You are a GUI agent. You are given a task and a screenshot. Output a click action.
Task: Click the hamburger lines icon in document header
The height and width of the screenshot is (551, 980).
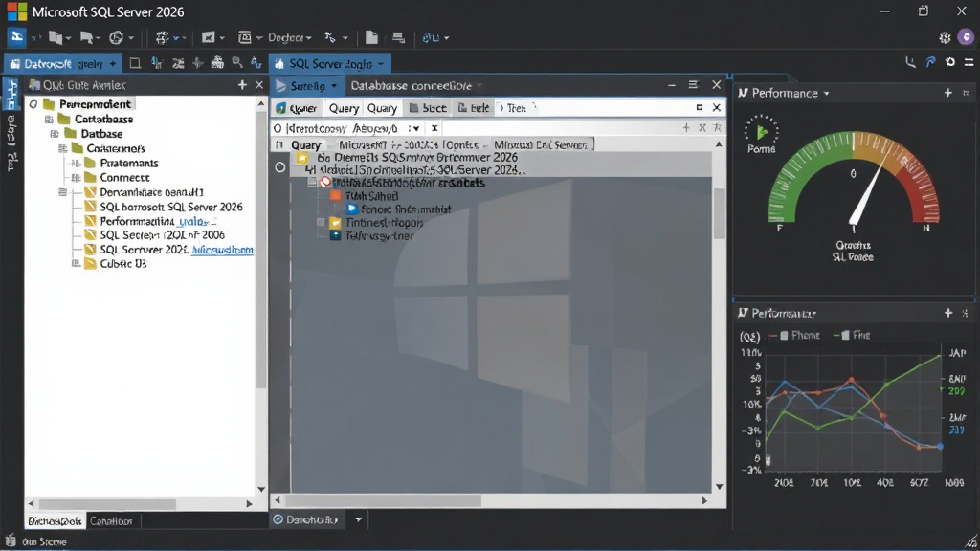point(693,85)
